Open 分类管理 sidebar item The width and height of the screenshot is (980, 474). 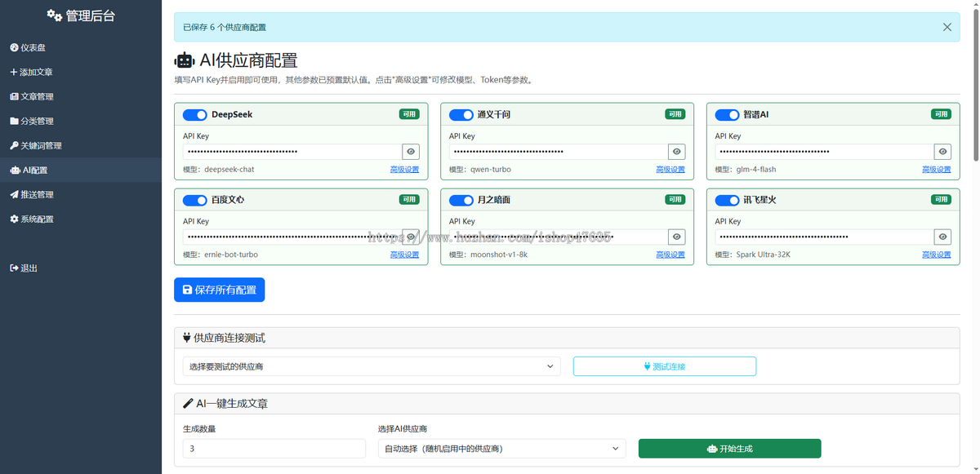pos(81,121)
